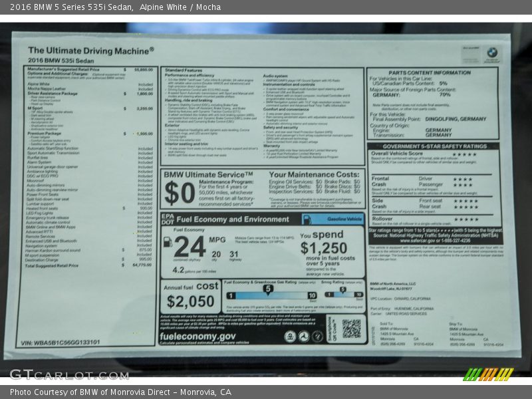This screenshot has height=399, width=532.
Task: Click 'BMW Ultimate Service' heading
Action: pos(208,175)
